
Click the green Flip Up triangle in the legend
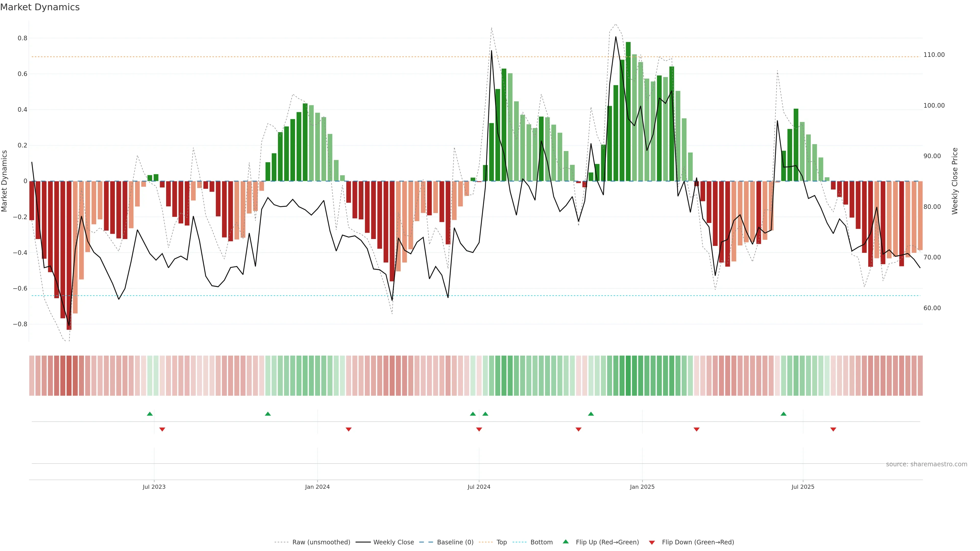pos(566,542)
